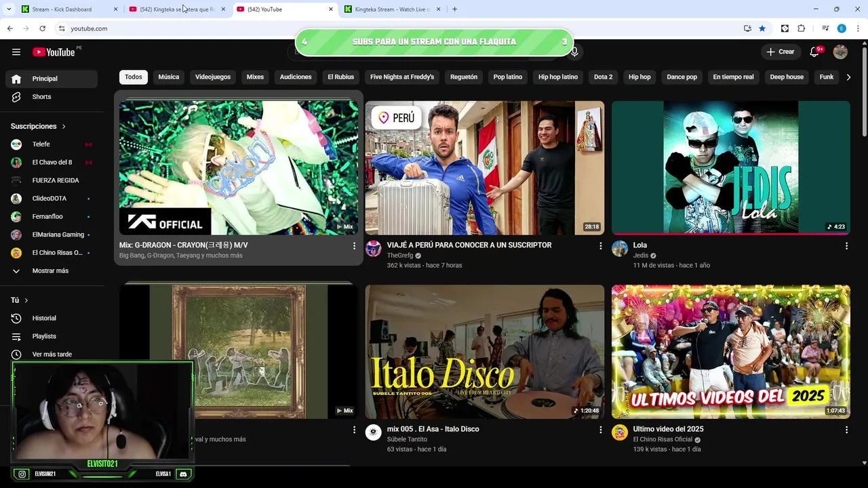Image resolution: width=868 pixels, height=488 pixels.
Task: Select the Todos filter chip
Action: tap(134, 77)
